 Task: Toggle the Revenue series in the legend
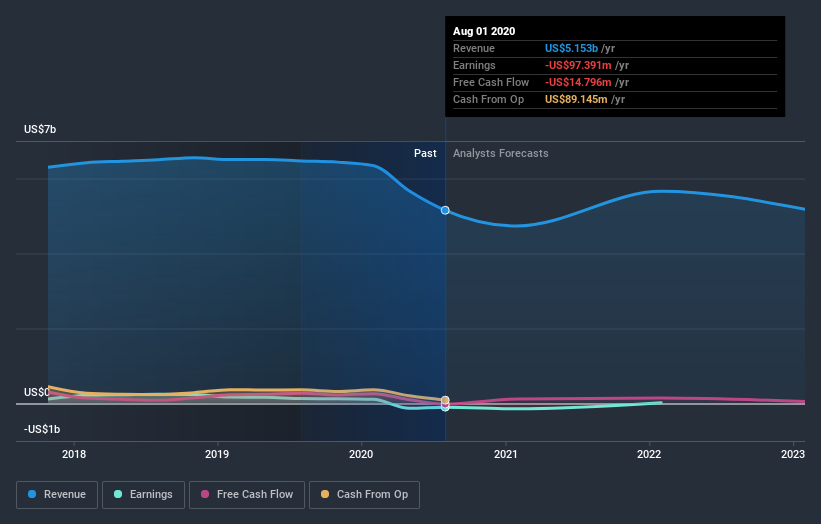[57, 495]
